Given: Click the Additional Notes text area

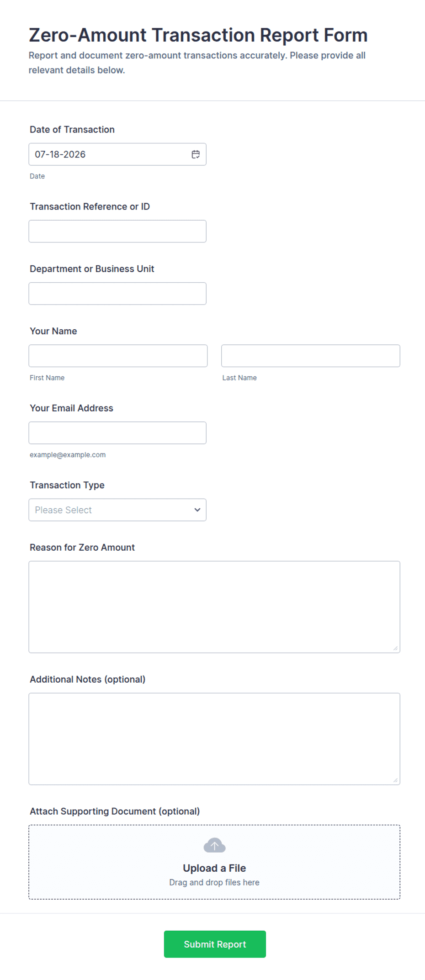Looking at the screenshot, I should (214, 739).
